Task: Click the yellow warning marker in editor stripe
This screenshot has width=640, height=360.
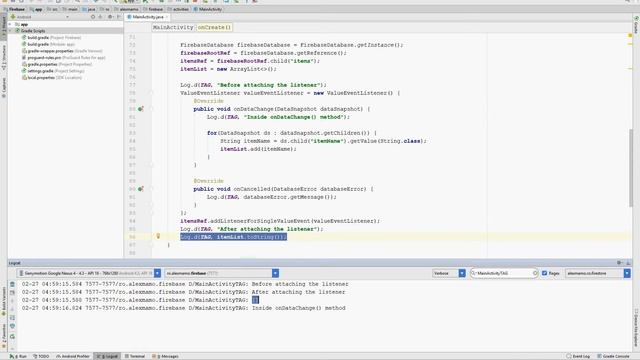Action: pos(630,36)
